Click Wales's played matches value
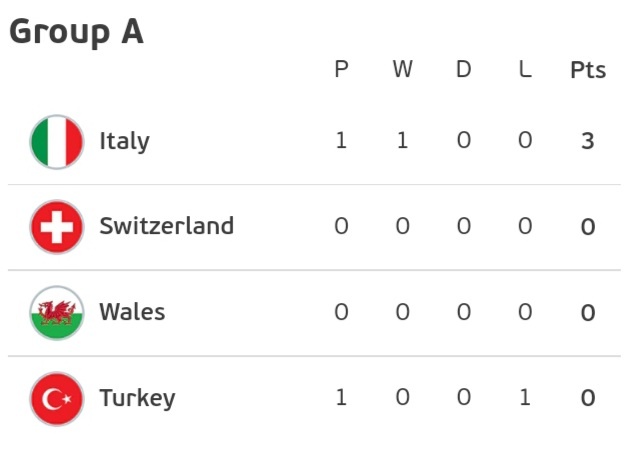636x464 pixels. click(341, 313)
